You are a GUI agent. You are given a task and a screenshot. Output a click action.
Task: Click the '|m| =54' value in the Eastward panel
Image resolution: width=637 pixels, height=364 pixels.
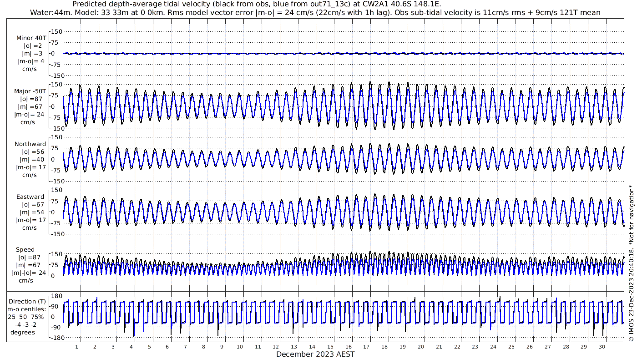point(30,212)
